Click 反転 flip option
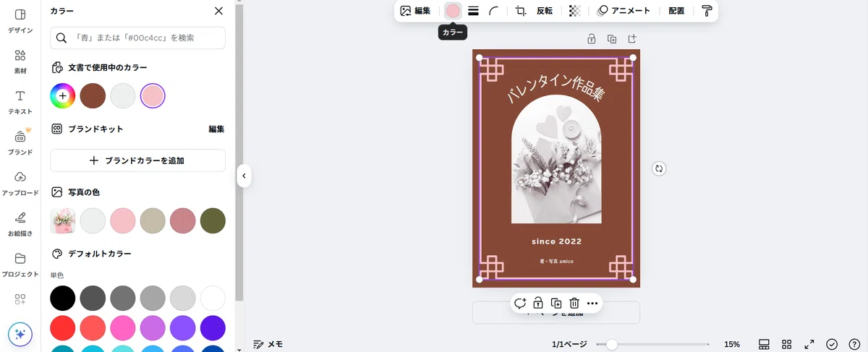Screen dimensions: 868x352 pyautogui.click(x=545, y=11)
